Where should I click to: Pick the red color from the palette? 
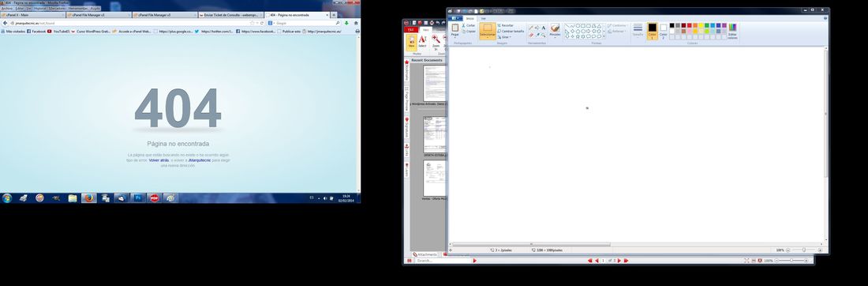point(689,25)
